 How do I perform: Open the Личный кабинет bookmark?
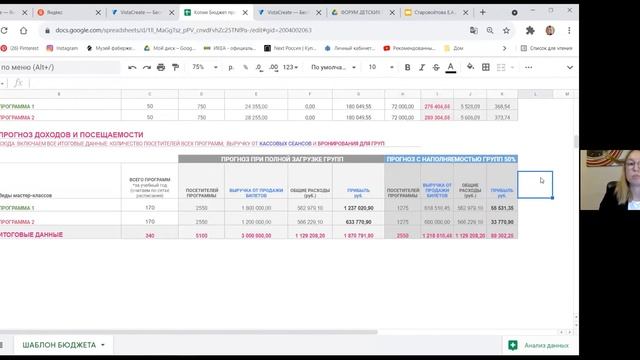pyautogui.click(x=349, y=48)
